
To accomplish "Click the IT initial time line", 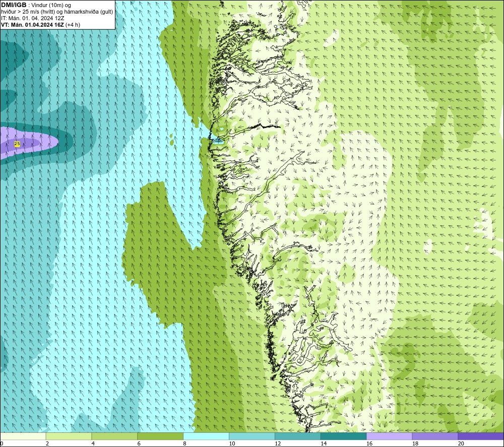I will pos(32,18).
